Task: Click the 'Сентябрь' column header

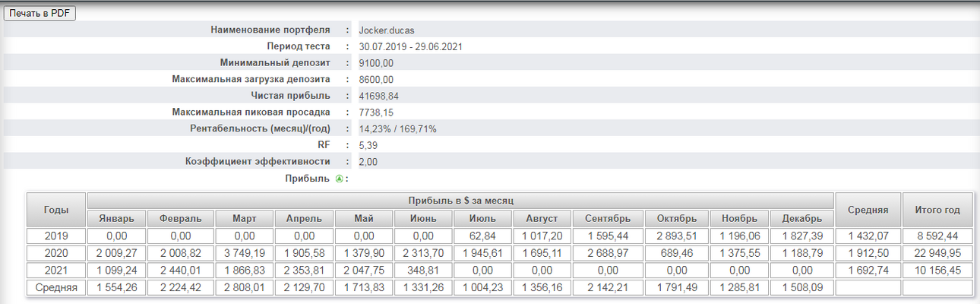Action: [x=609, y=219]
